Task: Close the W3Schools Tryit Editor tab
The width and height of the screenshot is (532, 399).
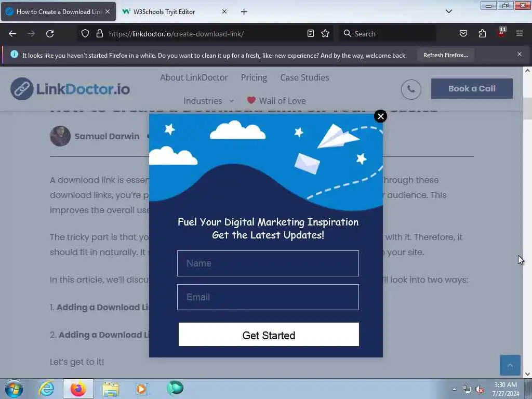Action: pyautogui.click(x=224, y=11)
